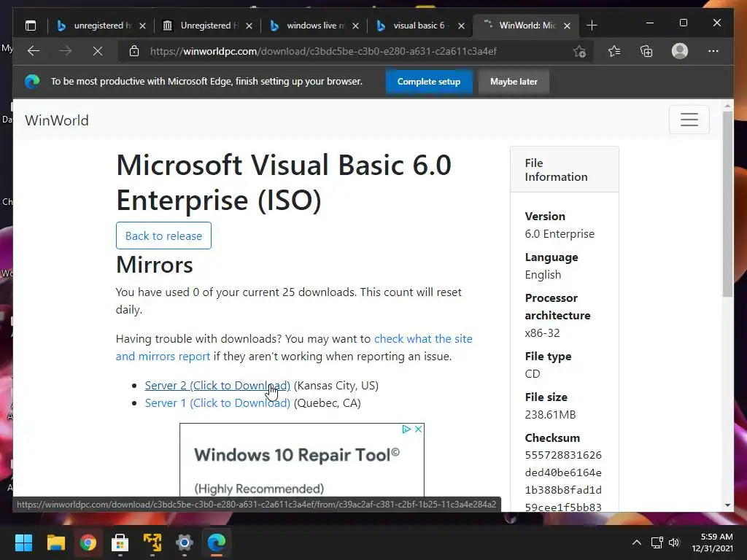Click the Microsoft Visual Basic 6.0 heading
Image resolution: width=747 pixels, height=560 pixels.
click(284, 182)
